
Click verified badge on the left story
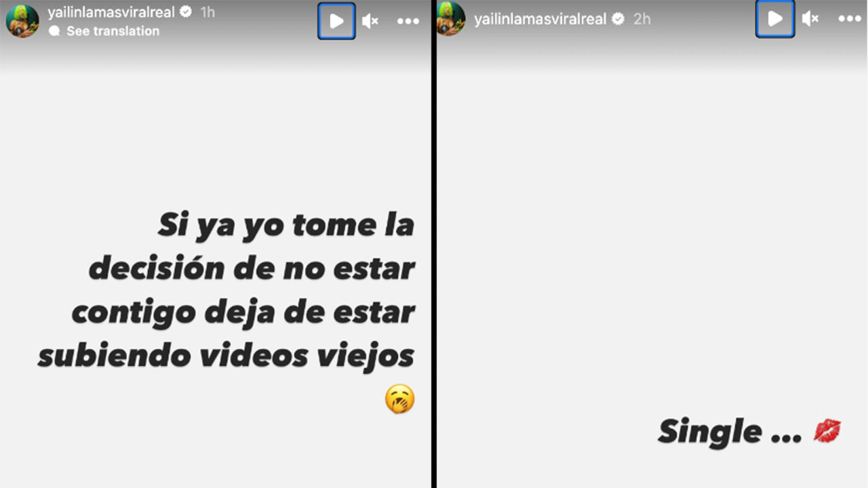pos(185,12)
